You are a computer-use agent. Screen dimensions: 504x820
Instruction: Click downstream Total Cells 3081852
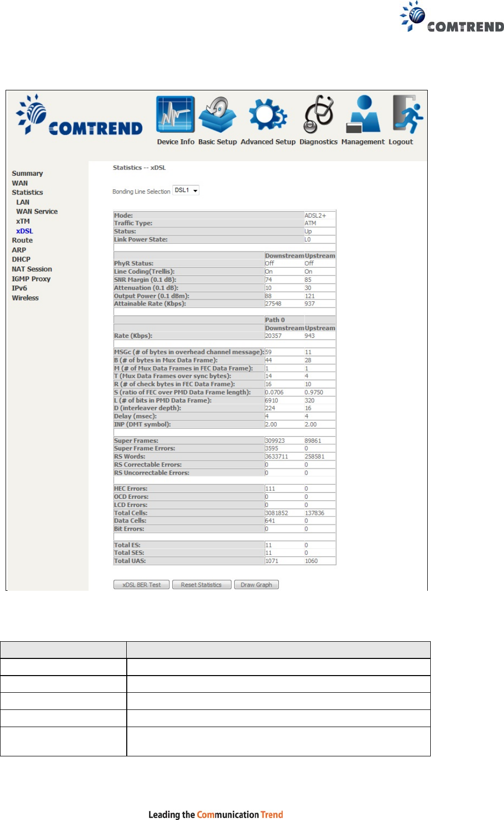click(277, 513)
